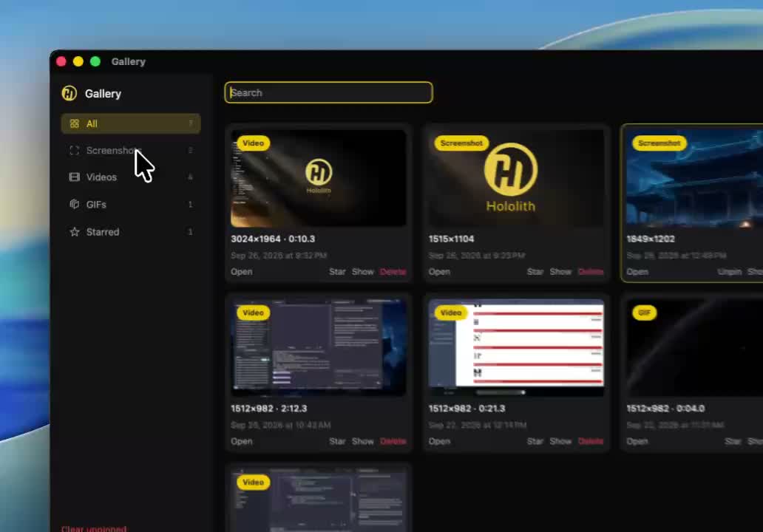Screen dimensions: 763x532
Task: Switch to the Screenshots category
Action: (x=131, y=150)
